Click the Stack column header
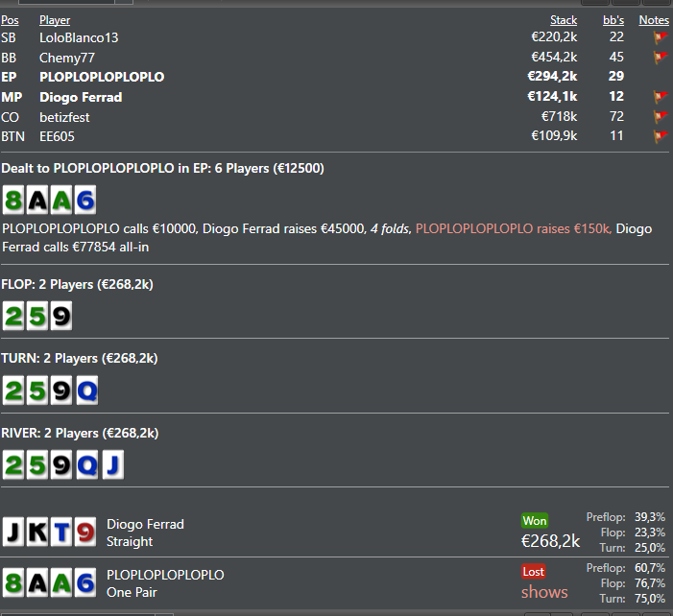 564,20
